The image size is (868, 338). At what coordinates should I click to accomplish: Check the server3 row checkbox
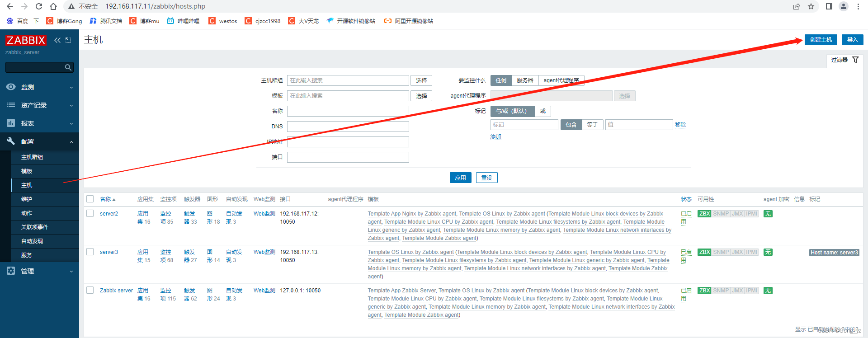[x=90, y=252]
